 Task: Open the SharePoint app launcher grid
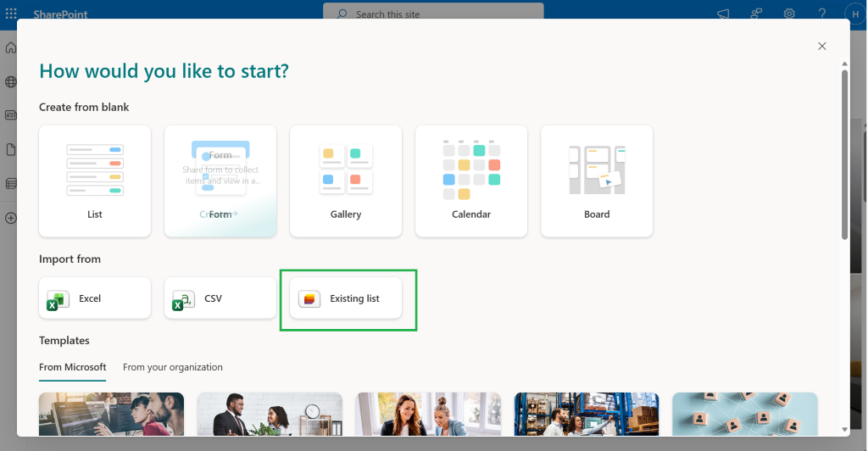pyautogui.click(x=11, y=14)
